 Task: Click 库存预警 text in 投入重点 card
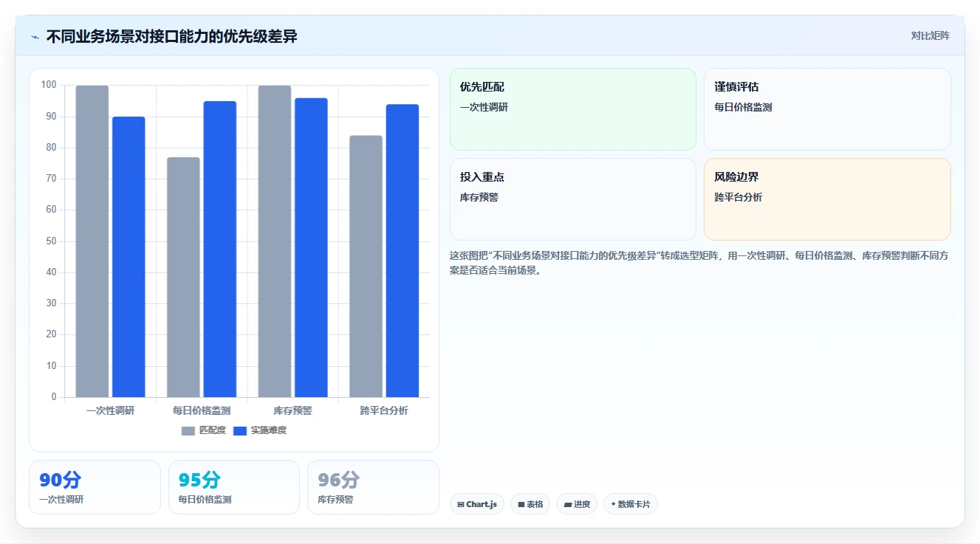coord(479,197)
